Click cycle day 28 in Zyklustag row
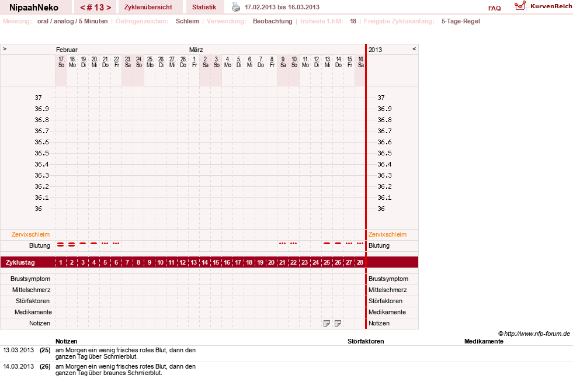The image size is (573, 392). pos(360,262)
